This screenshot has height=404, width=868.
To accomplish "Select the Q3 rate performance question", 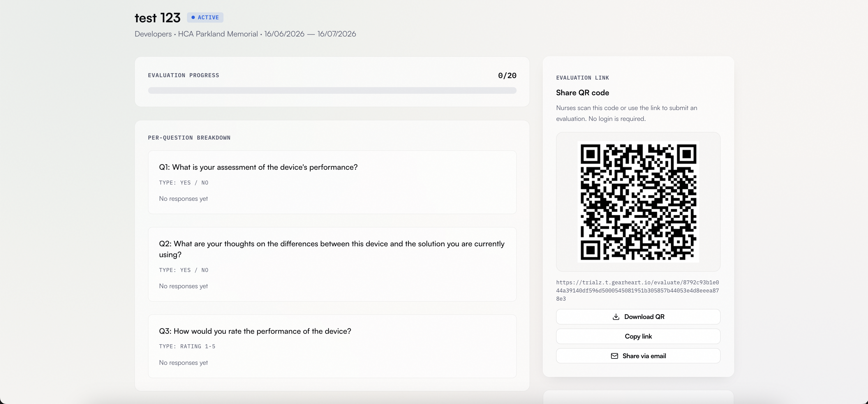I will tap(255, 331).
